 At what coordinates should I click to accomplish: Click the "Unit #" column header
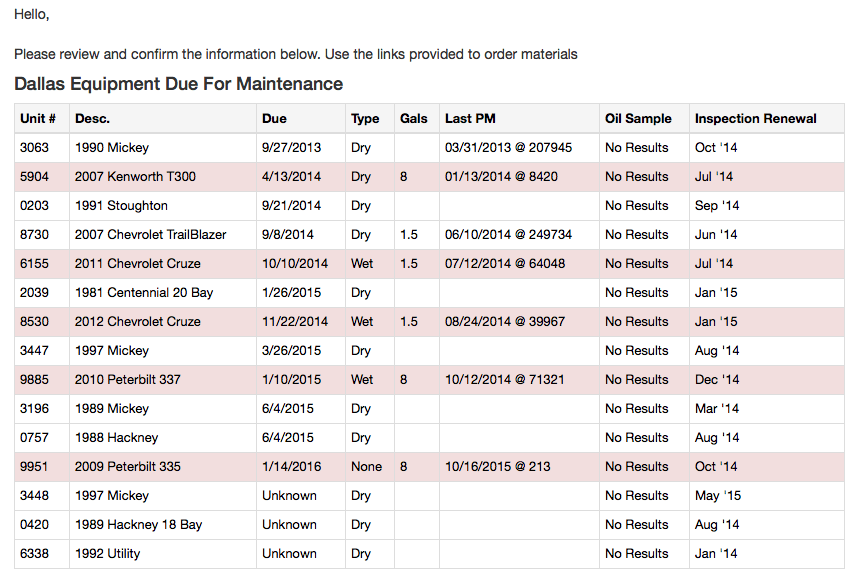(x=38, y=118)
